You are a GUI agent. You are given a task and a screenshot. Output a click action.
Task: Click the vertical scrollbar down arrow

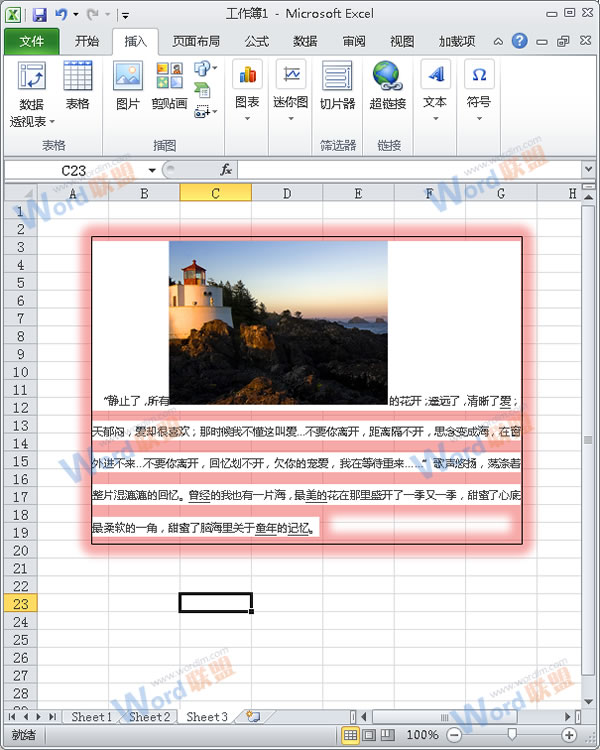point(588,701)
